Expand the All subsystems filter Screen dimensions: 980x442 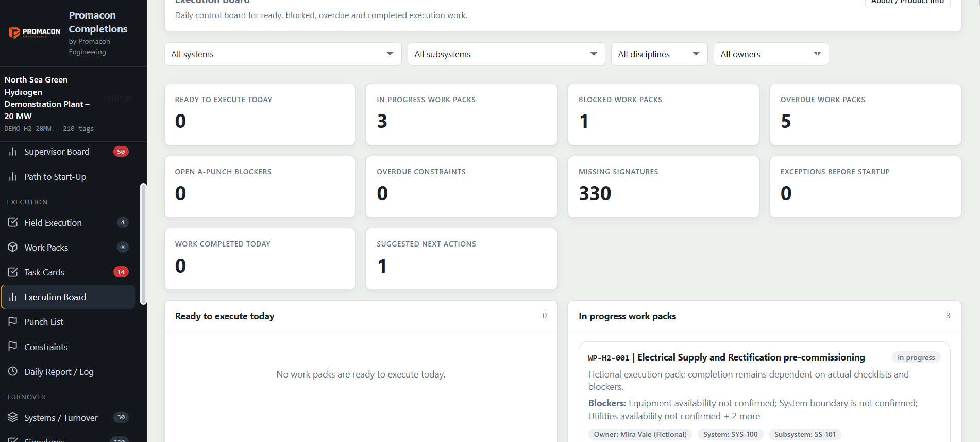click(506, 54)
